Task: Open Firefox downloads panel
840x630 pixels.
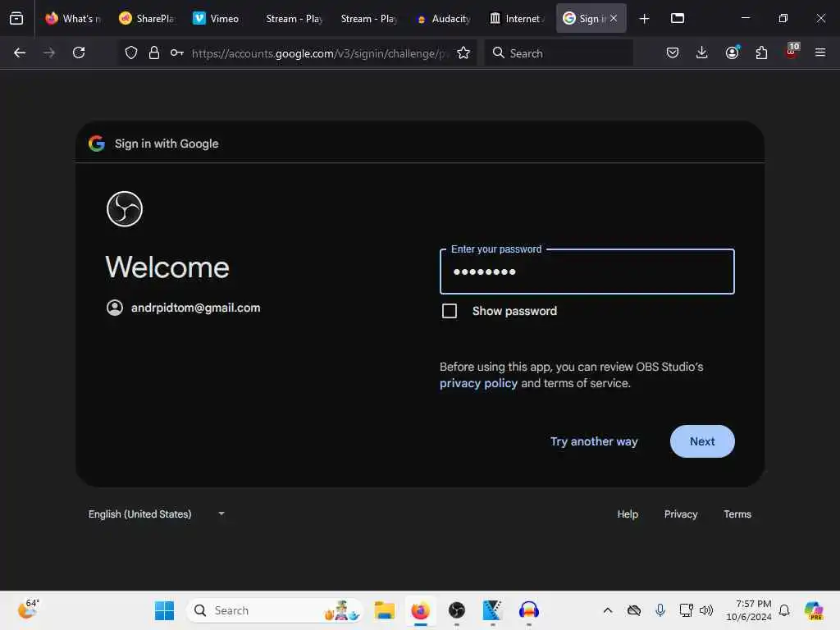Action: click(702, 52)
